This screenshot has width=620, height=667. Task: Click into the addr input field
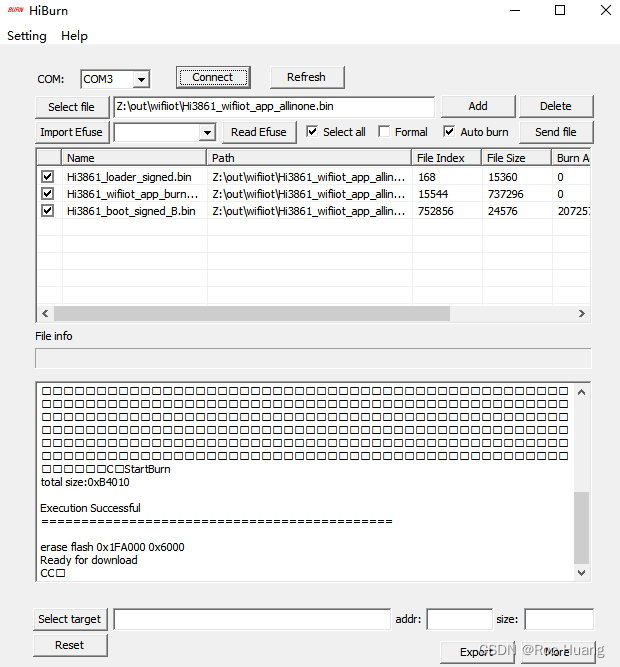click(460, 619)
